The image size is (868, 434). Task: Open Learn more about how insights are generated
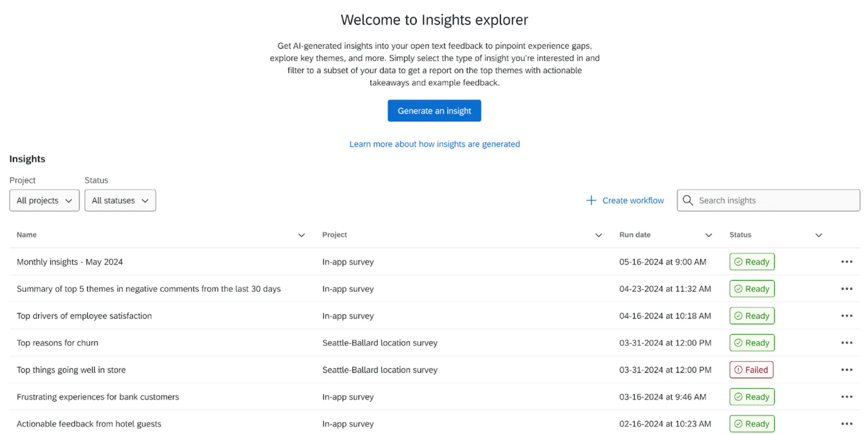[x=435, y=144]
